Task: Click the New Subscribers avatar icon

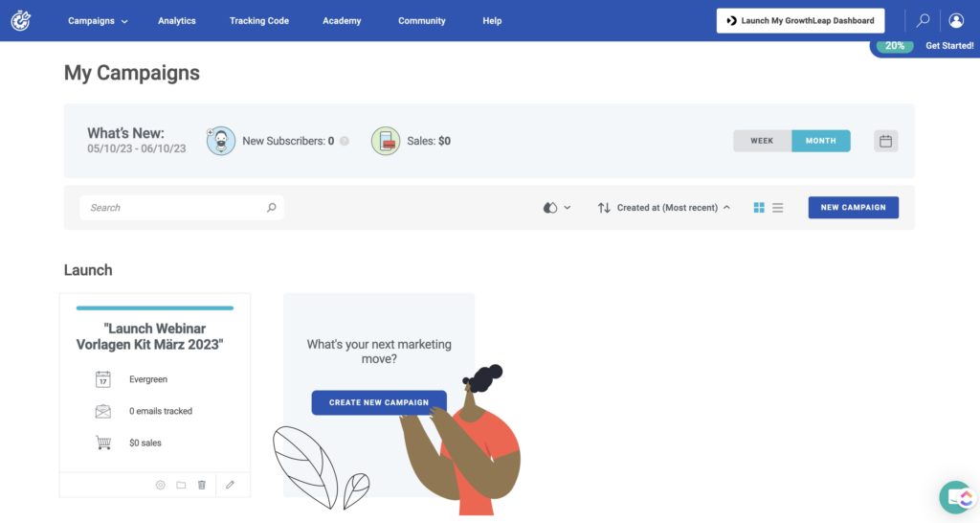Action: tap(221, 141)
